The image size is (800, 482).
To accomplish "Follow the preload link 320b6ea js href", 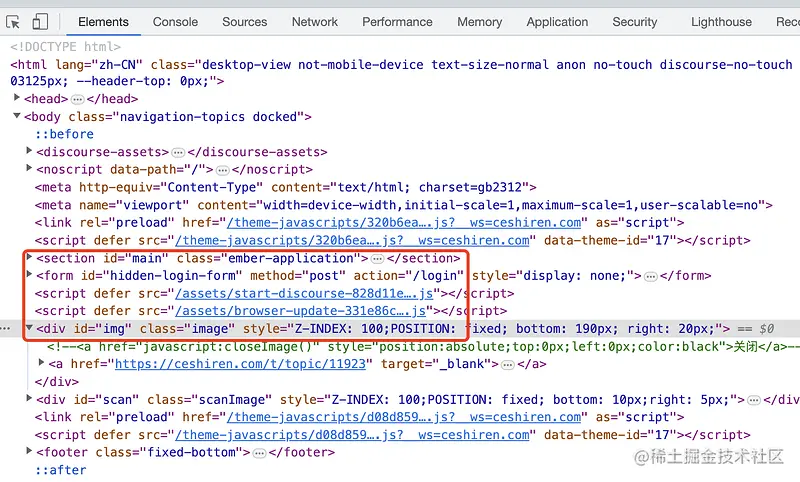I will click(x=404, y=223).
